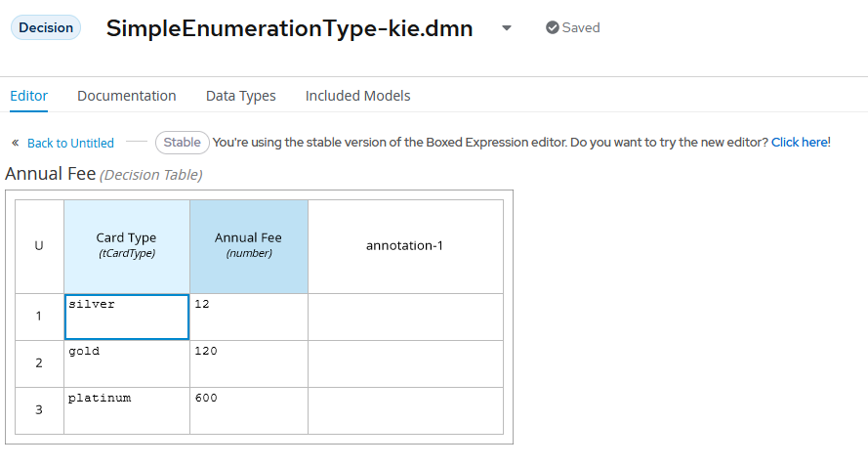Image resolution: width=868 pixels, height=466 pixels.
Task: Switch to the Documentation tab
Action: 127,96
